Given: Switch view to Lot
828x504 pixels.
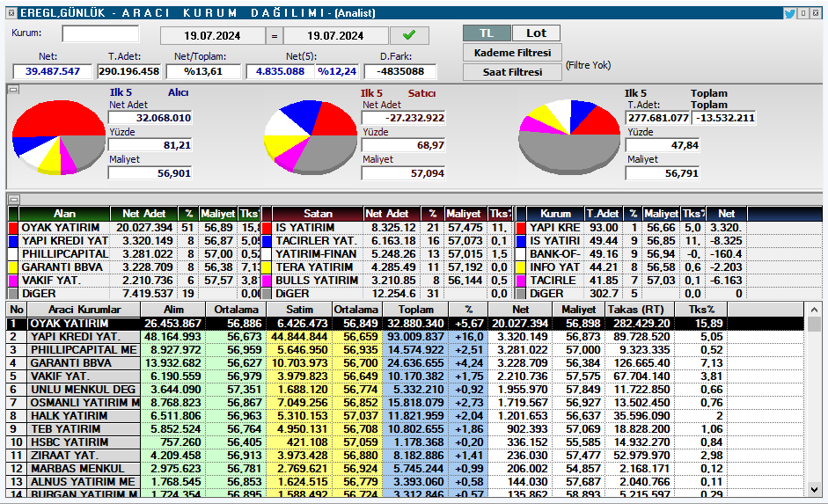Looking at the screenshot, I should (536, 33).
